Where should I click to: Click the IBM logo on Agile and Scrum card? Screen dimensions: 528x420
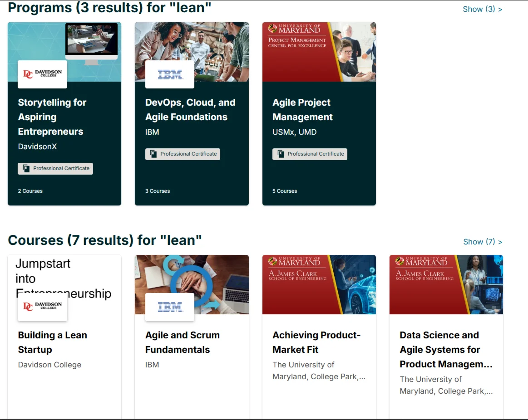(x=170, y=307)
